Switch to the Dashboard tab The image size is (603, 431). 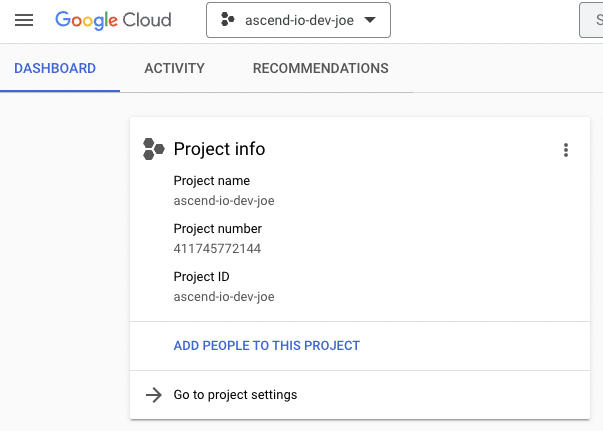point(55,69)
